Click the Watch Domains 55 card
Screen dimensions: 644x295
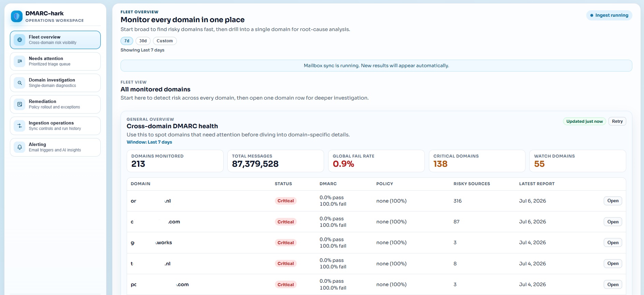[577, 161]
